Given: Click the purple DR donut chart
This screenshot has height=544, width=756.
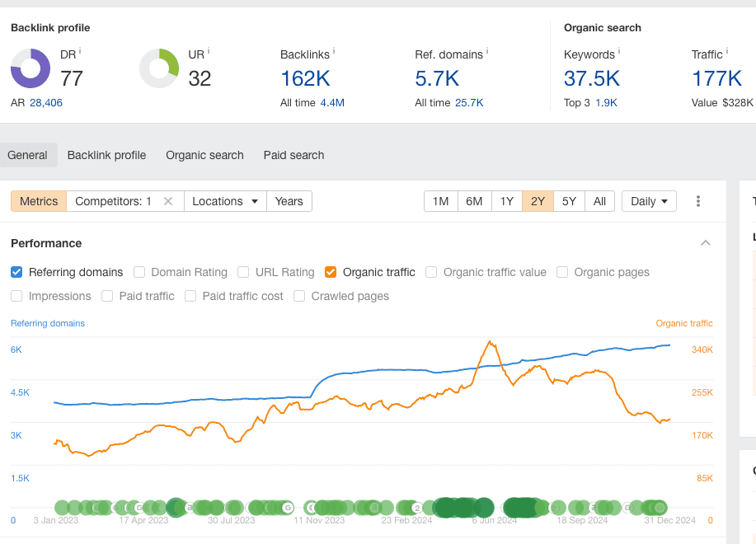Looking at the screenshot, I should point(31,68).
